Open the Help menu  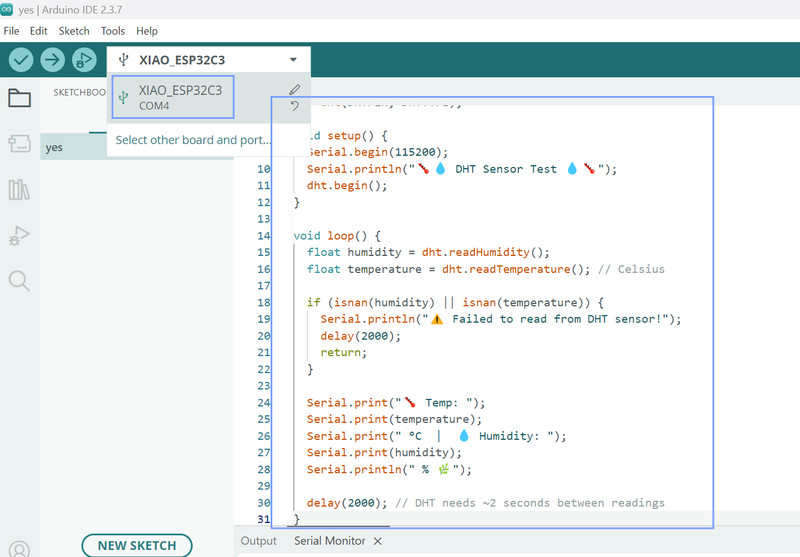pos(147,31)
